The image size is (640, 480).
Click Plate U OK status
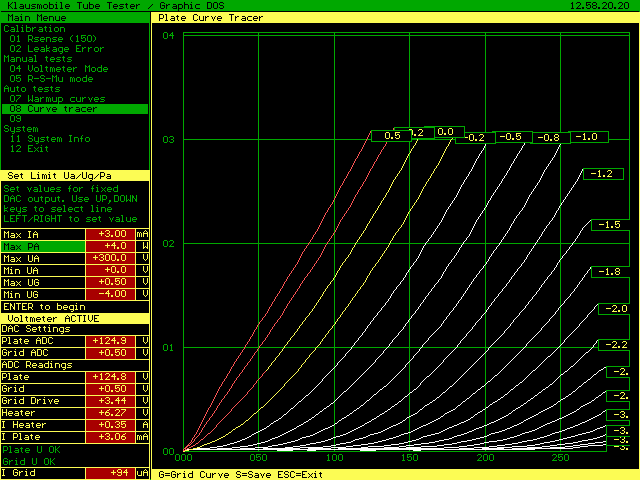point(31,450)
